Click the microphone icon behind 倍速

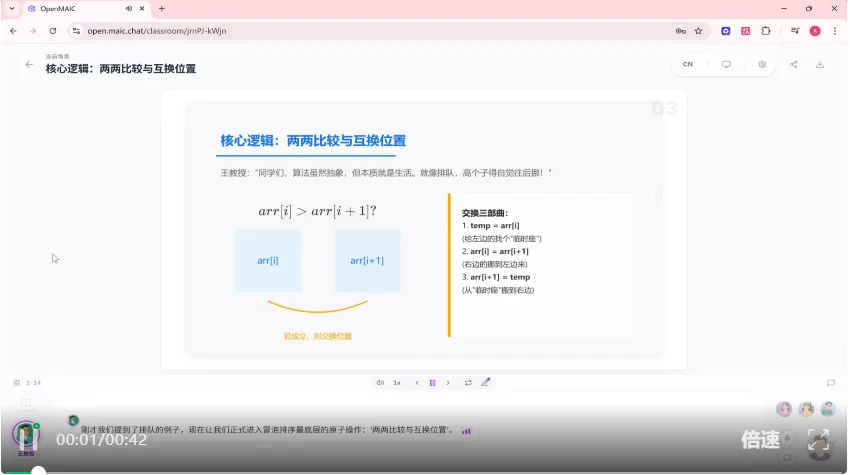point(787,438)
